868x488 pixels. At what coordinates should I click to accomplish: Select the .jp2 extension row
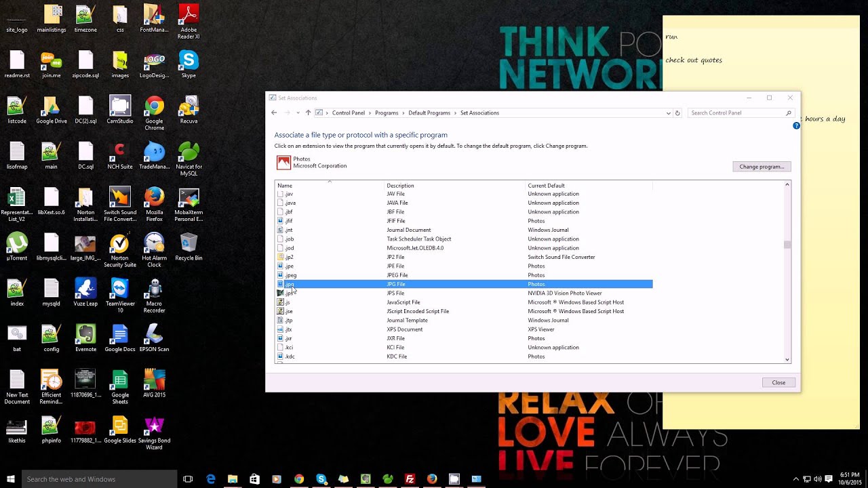tap(464, 257)
